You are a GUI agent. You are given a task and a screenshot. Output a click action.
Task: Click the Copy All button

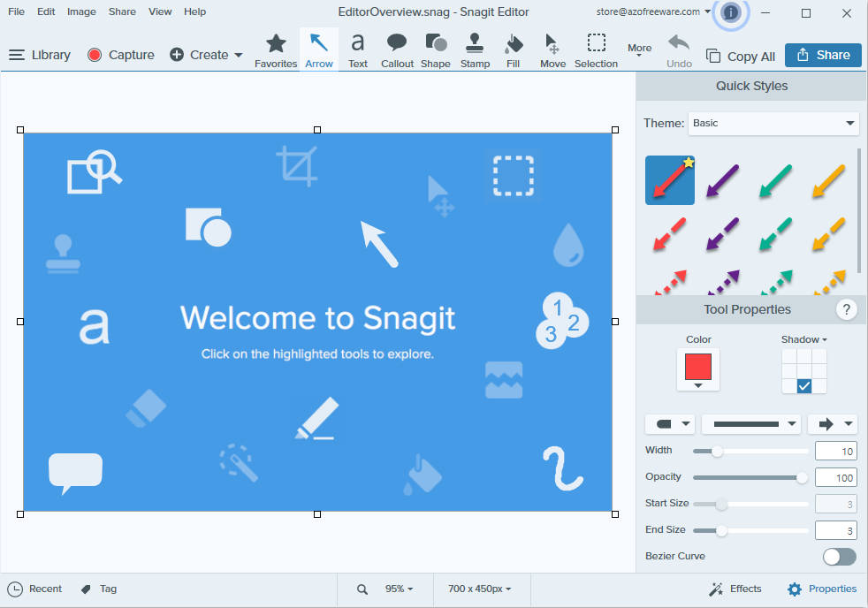741,55
